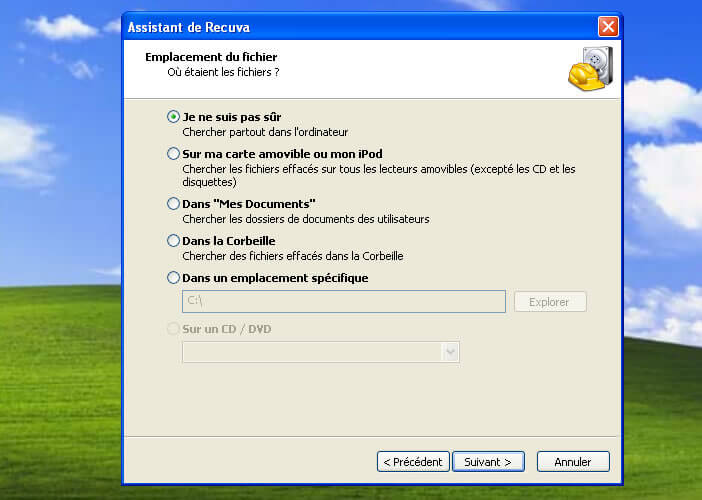Image resolution: width=702 pixels, height=500 pixels.
Task: Close the Assistant de Recuva window
Action: coord(608,27)
